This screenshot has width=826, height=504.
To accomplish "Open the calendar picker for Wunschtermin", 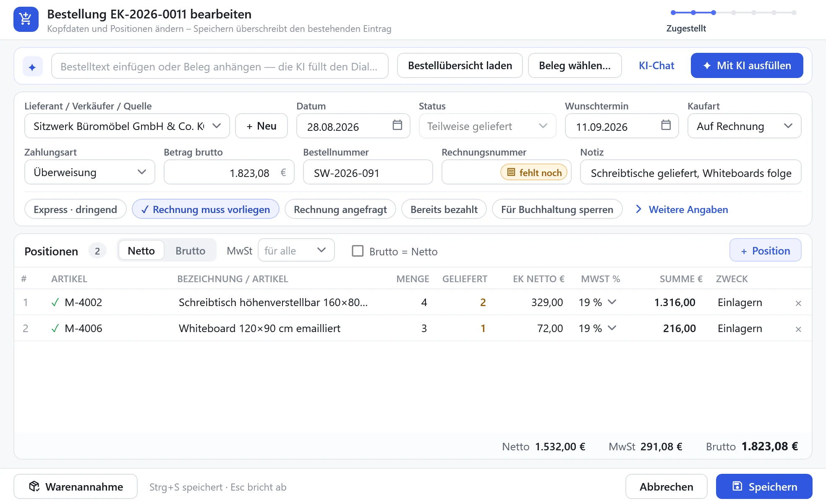I will pos(666,125).
